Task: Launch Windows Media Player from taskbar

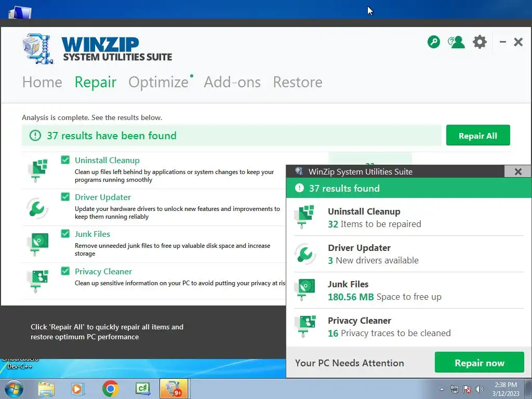Action: (x=77, y=389)
